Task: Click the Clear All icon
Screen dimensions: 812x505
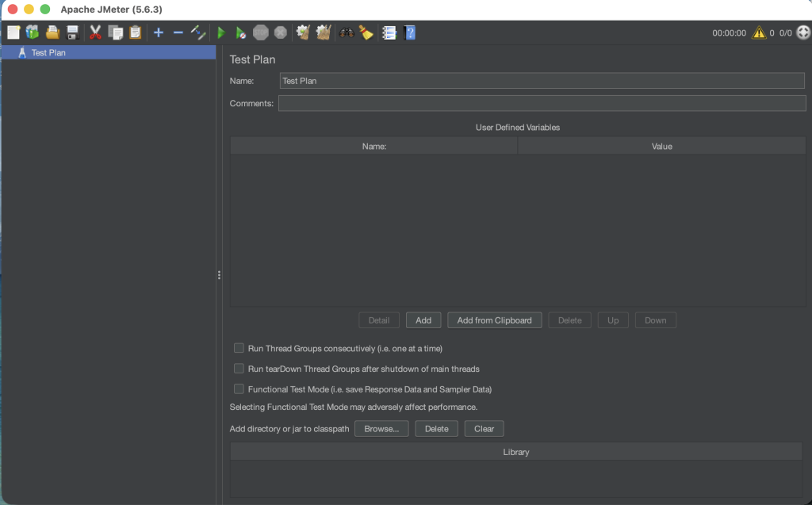Action: 324,33
